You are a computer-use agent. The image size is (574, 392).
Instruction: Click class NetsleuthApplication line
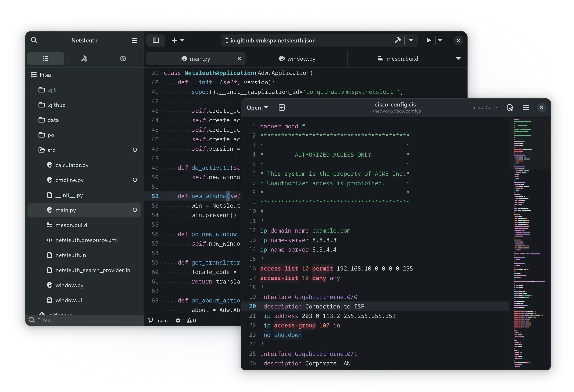pos(240,73)
